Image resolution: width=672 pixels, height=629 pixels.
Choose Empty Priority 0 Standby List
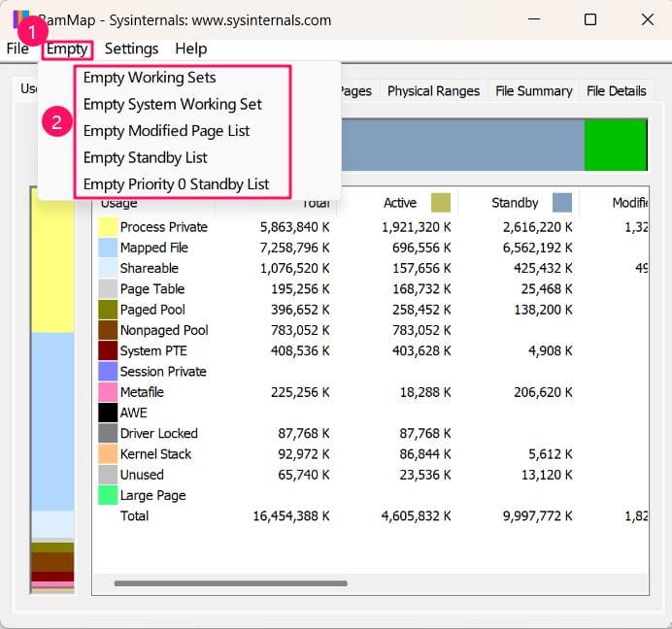[176, 184]
